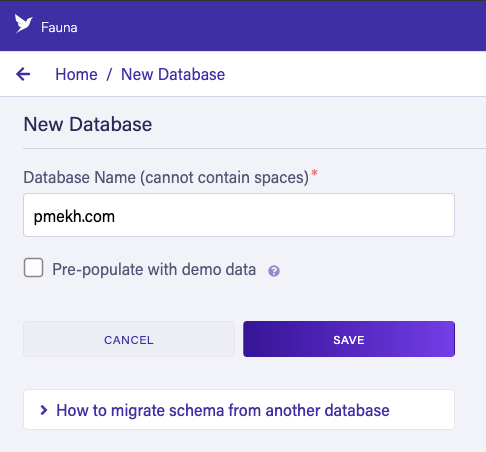This screenshot has height=452, width=486.
Task: Click the breadcrumb slash separator
Action: (109, 74)
